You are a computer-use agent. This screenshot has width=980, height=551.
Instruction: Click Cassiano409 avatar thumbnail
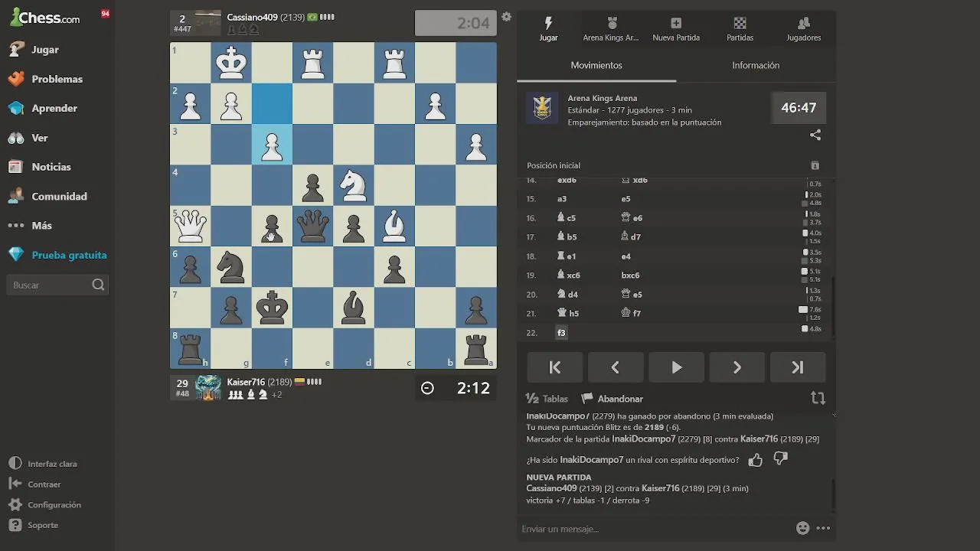tap(208, 23)
